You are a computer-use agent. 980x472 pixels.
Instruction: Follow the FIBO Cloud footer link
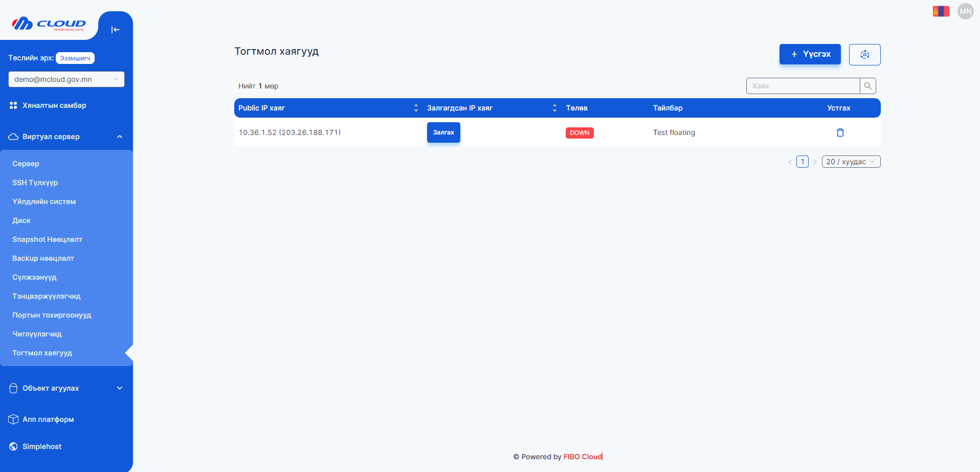[583, 457]
